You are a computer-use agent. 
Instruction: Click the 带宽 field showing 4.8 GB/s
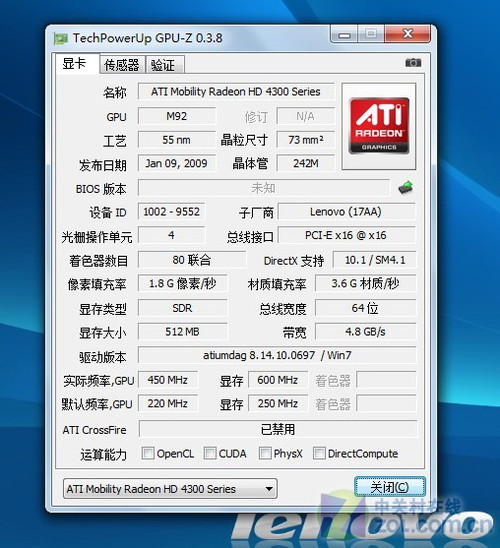pos(365,331)
